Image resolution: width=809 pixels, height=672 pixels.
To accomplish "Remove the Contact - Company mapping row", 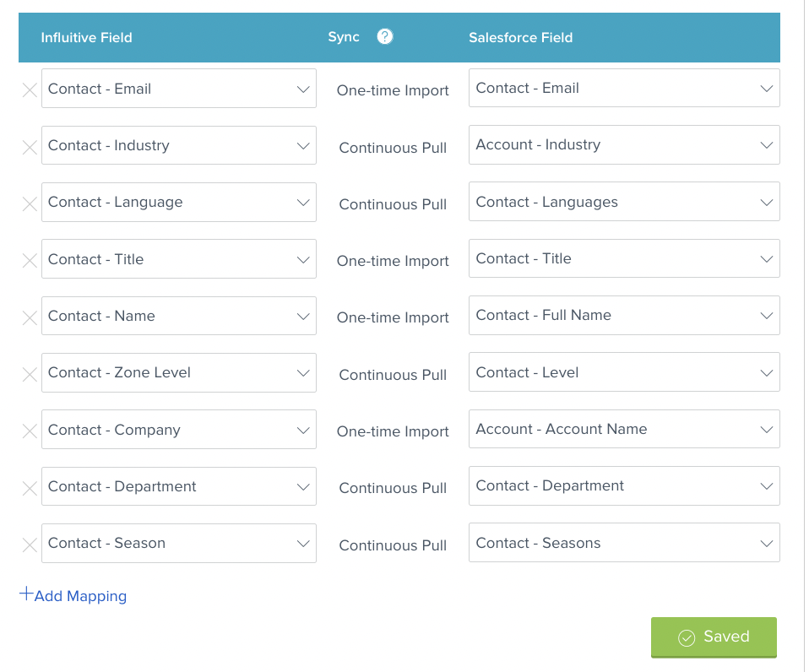I will click(30, 431).
